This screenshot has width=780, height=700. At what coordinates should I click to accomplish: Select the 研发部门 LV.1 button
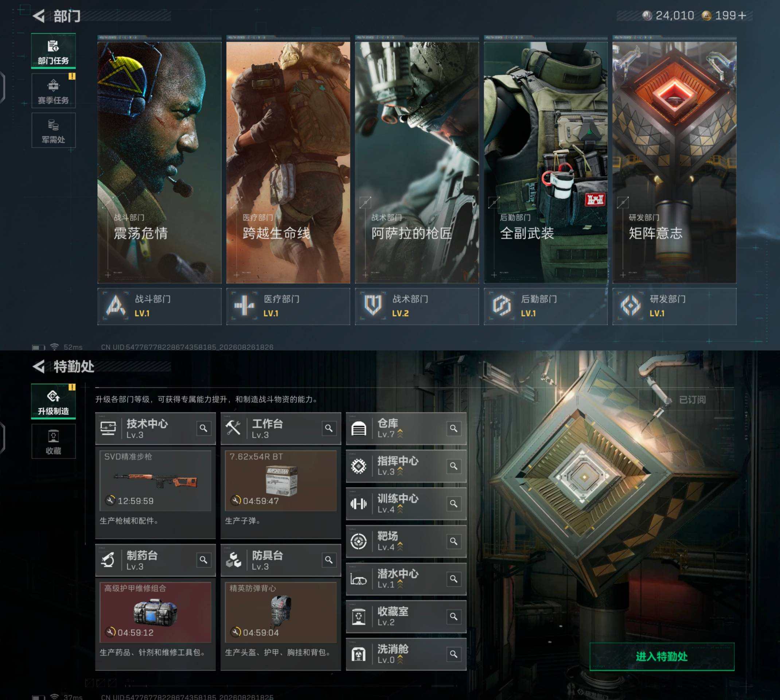coord(674,307)
